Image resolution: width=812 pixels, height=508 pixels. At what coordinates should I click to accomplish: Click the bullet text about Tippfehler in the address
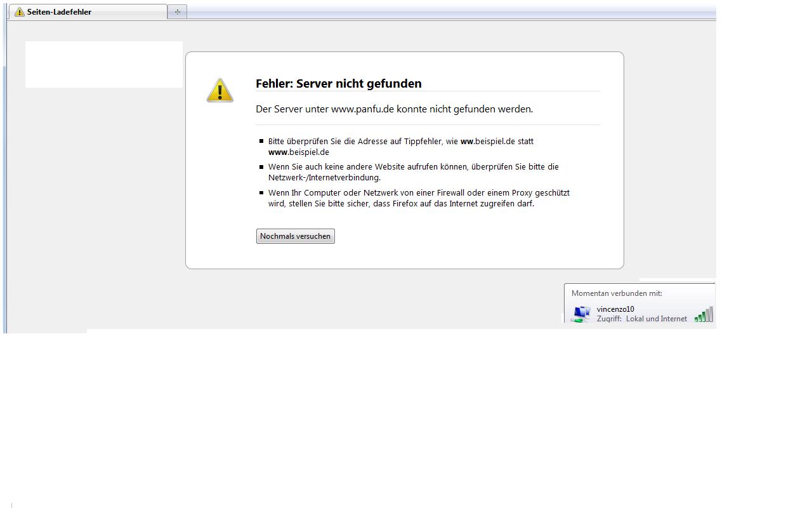(401, 147)
